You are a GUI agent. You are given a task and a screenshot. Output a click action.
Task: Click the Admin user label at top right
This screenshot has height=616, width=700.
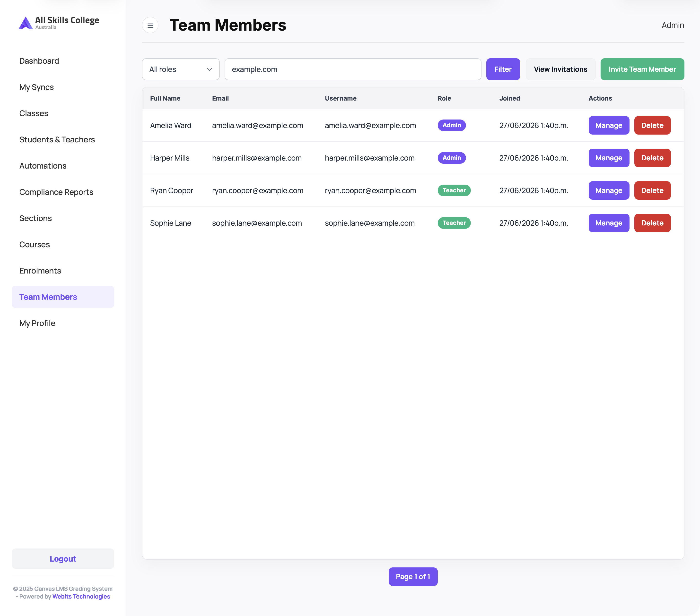tap(673, 25)
